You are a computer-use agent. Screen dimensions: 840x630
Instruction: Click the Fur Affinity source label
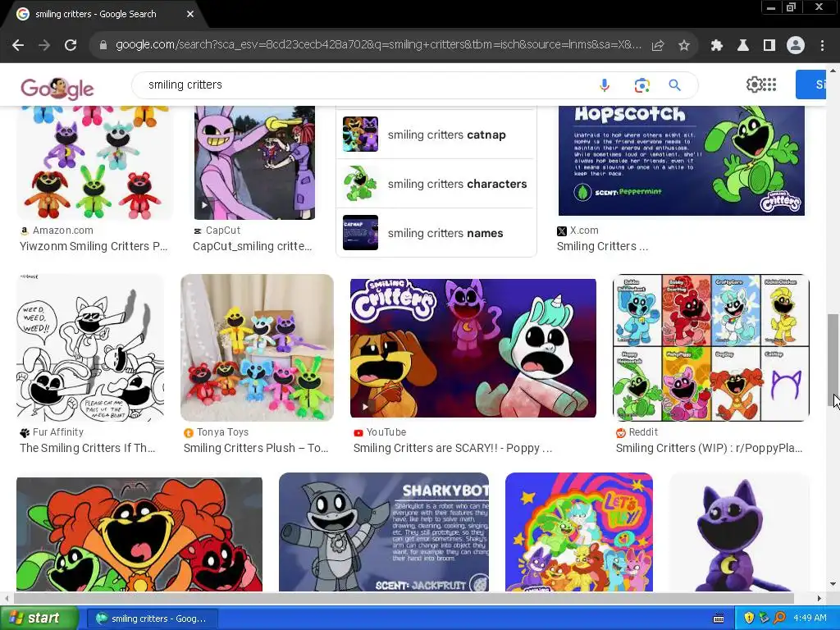pos(58,432)
